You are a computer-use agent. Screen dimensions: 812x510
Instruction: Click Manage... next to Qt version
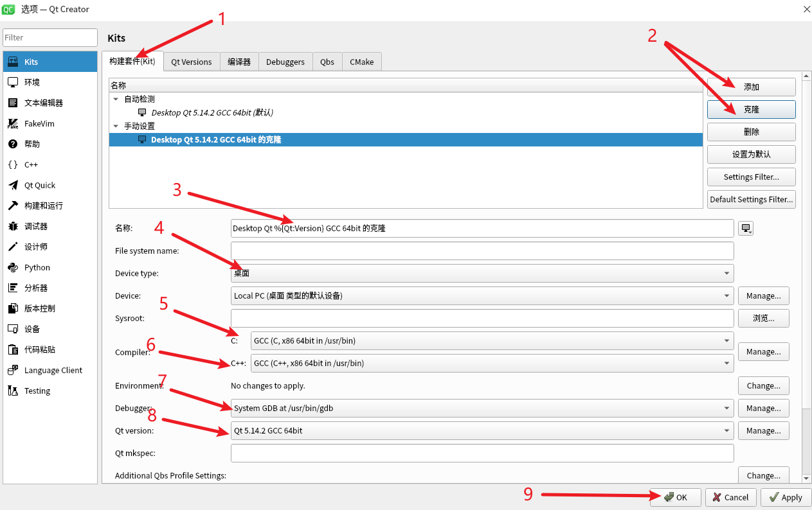pyautogui.click(x=764, y=430)
